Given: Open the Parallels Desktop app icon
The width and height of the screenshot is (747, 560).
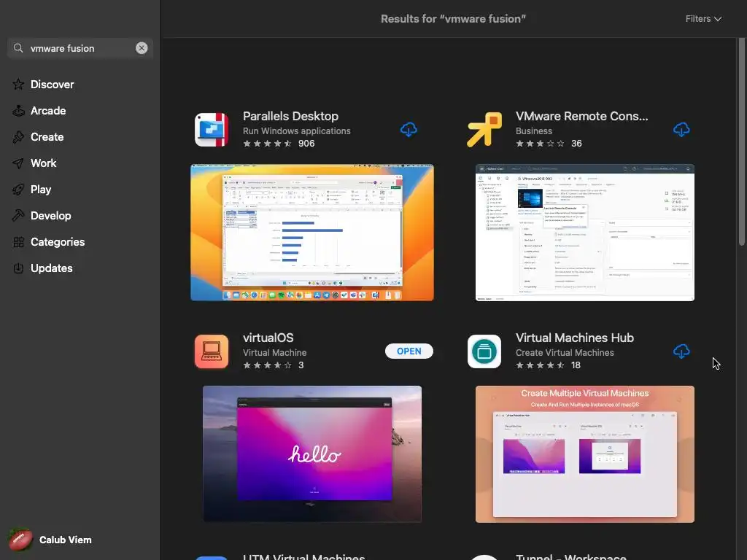Looking at the screenshot, I should point(212,130).
